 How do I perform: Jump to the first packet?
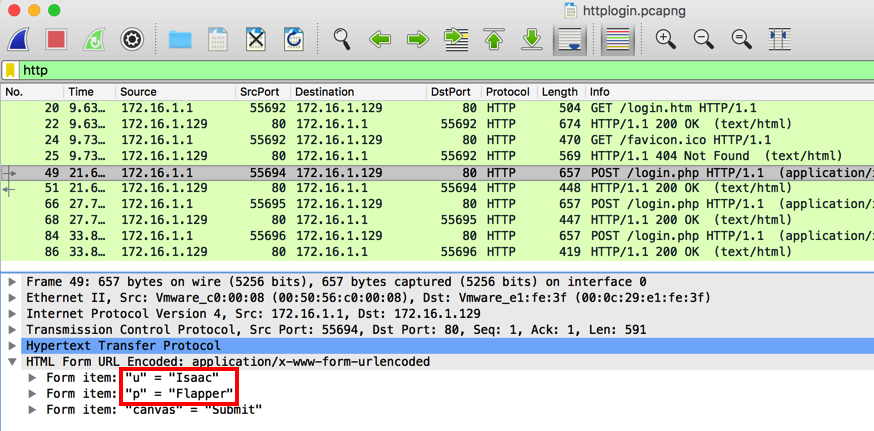coord(494,40)
